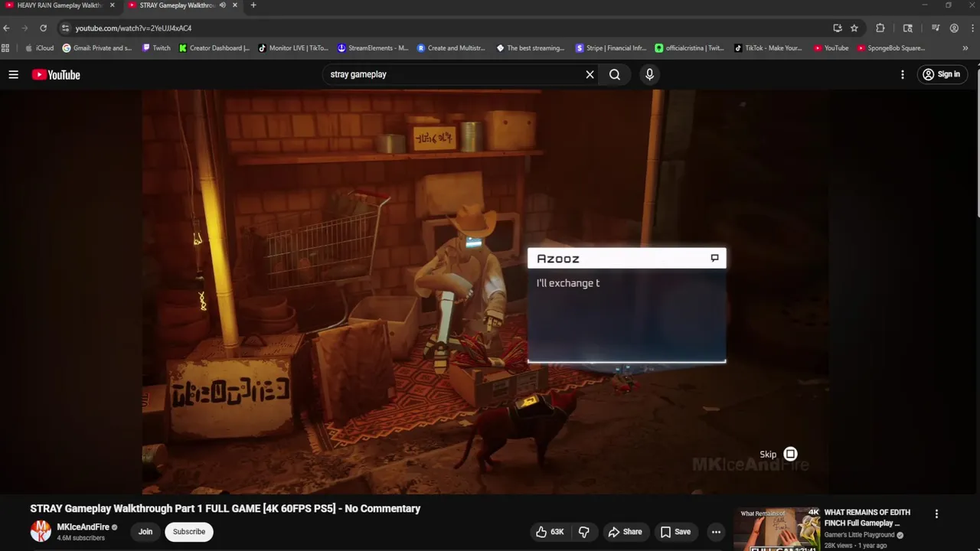Share the video

625,532
